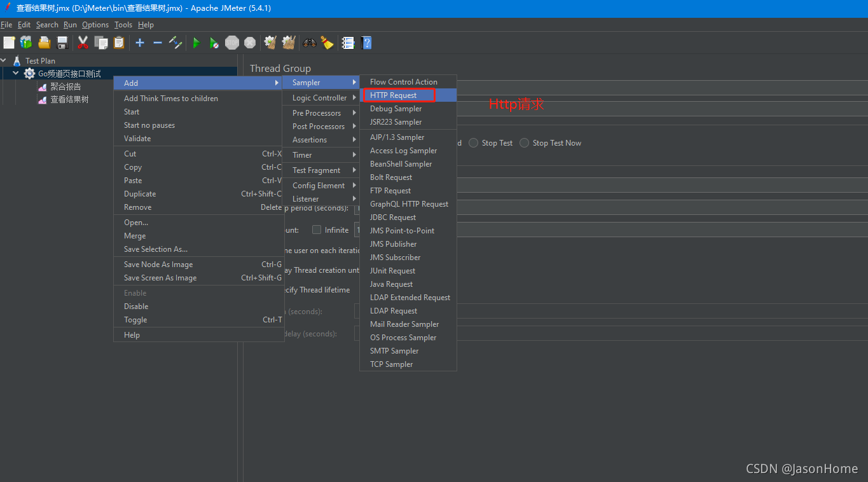Image resolution: width=868 pixels, height=482 pixels.
Task: Expand the Timer submenu
Action: click(321, 155)
